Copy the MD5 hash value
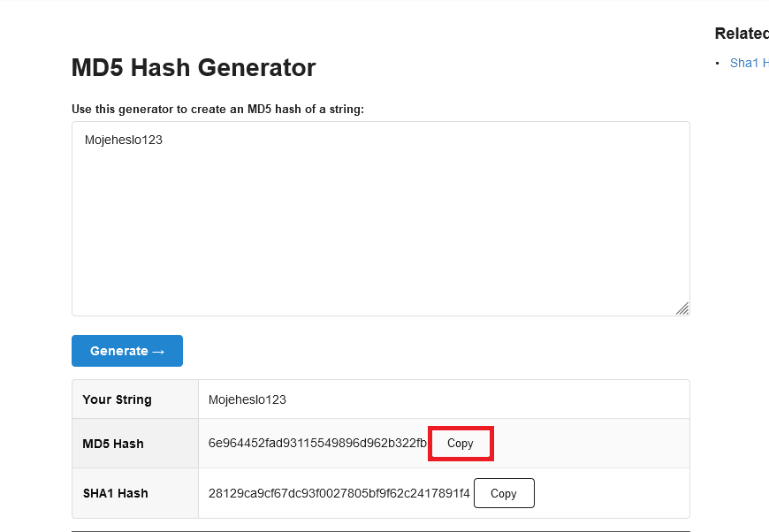The height and width of the screenshot is (532, 769). pos(460,444)
